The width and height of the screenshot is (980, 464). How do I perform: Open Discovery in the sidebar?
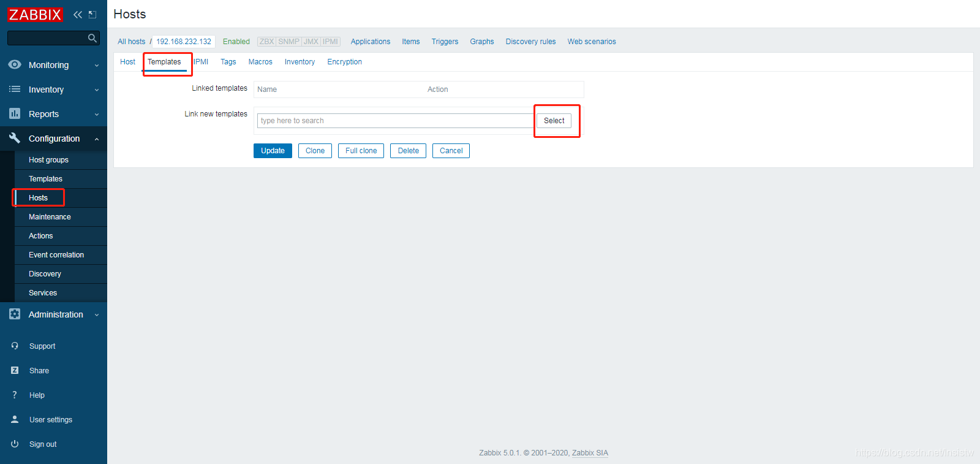(45, 273)
